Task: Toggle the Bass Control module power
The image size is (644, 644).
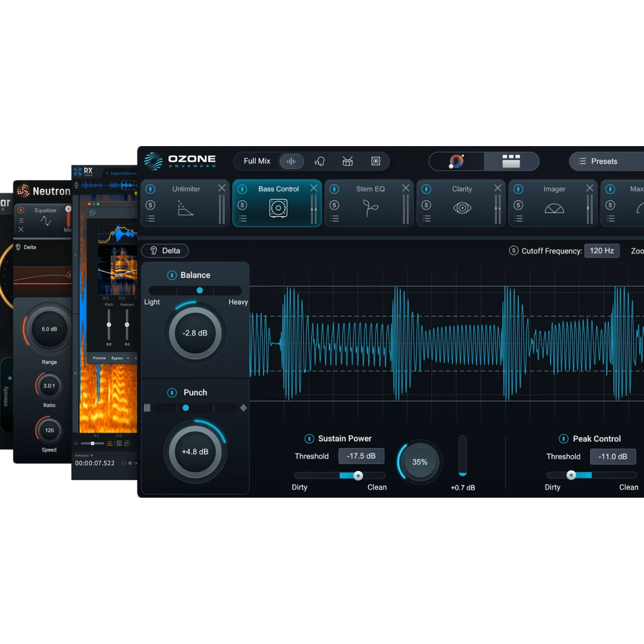Action: coord(242,189)
